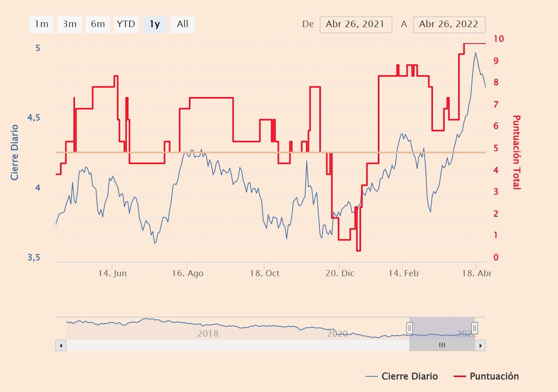The width and height of the screenshot is (558, 392).
Task: Select the 1m range button
Action: [x=41, y=24]
